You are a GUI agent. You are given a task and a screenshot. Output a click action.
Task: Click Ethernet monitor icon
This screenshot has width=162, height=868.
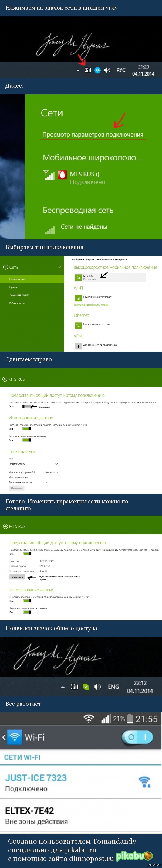tap(78, 325)
